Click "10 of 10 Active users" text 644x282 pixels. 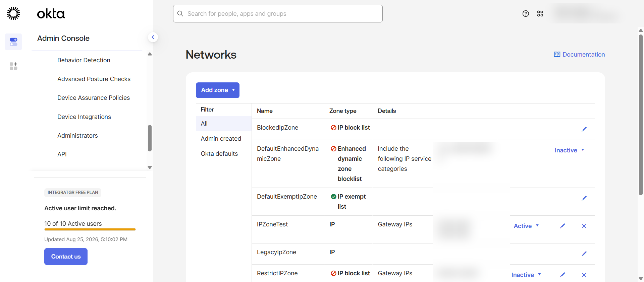pos(73,224)
